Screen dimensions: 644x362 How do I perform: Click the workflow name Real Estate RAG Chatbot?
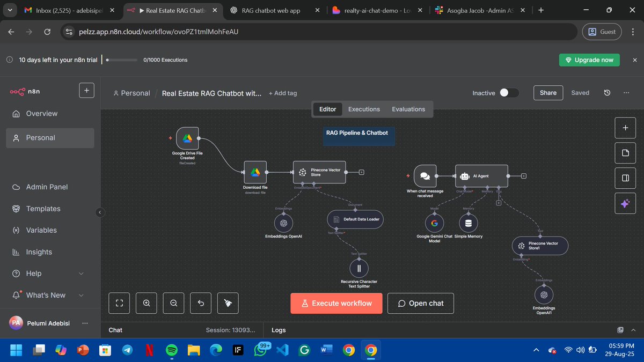211,93
